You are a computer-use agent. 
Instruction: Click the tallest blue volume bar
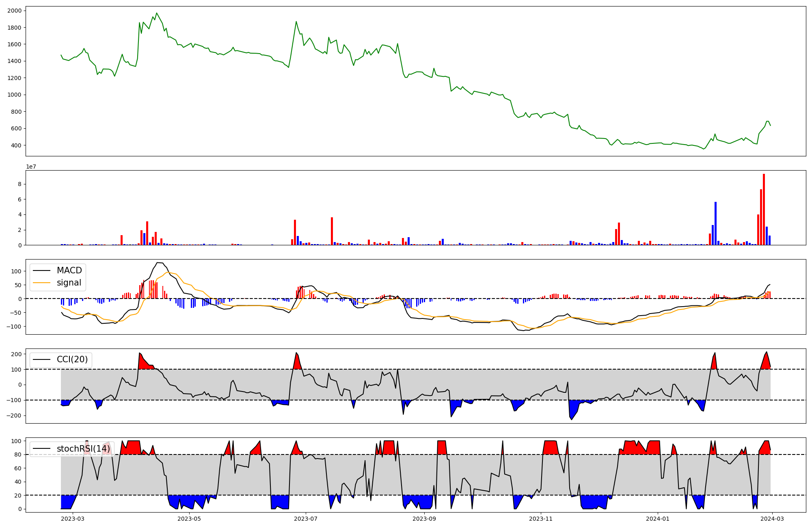click(x=715, y=223)
